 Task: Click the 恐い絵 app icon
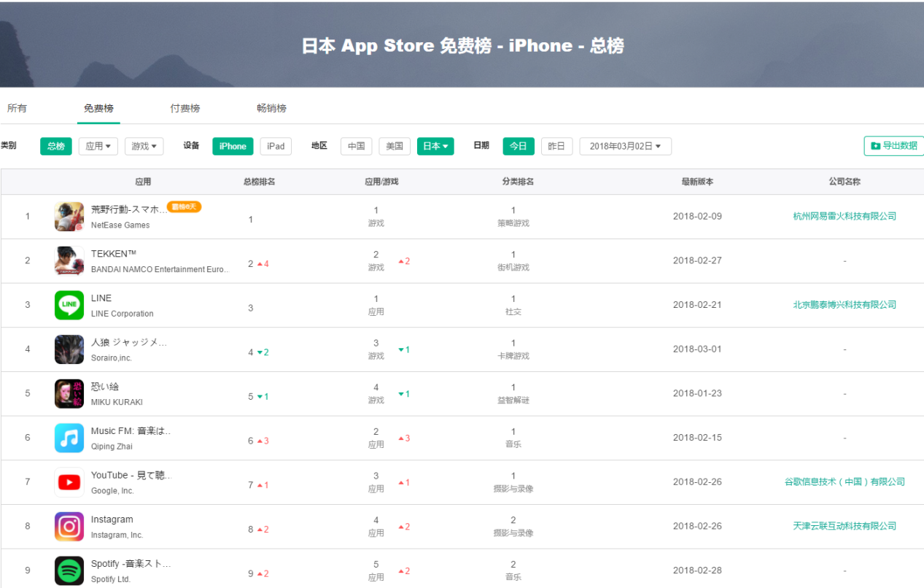pyautogui.click(x=69, y=394)
